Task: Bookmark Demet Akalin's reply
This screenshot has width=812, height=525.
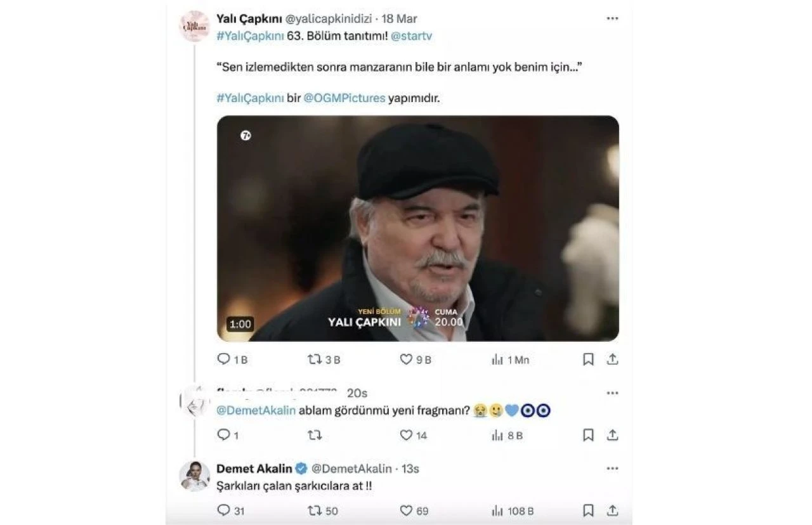Action: [x=587, y=510]
